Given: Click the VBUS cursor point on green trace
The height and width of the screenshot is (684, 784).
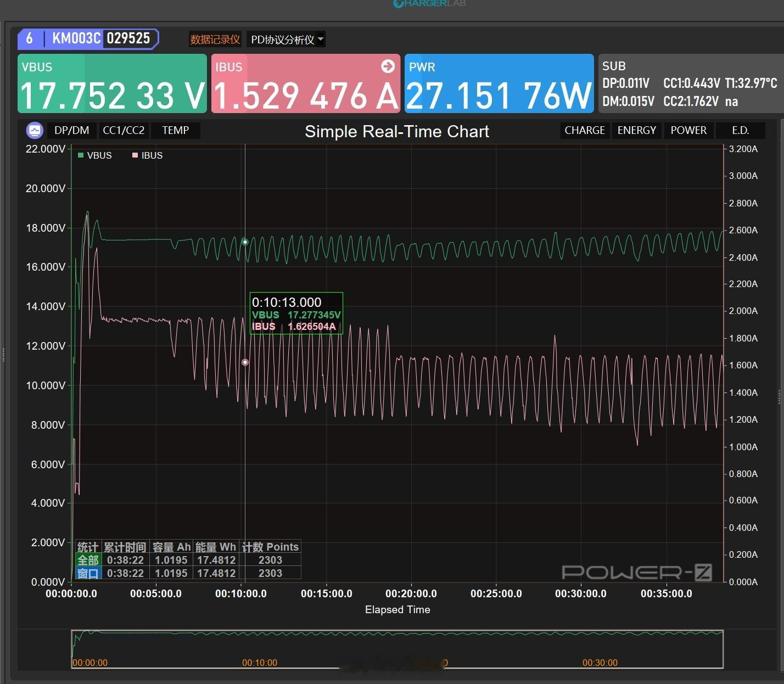Looking at the screenshot, I should [245, 242].
